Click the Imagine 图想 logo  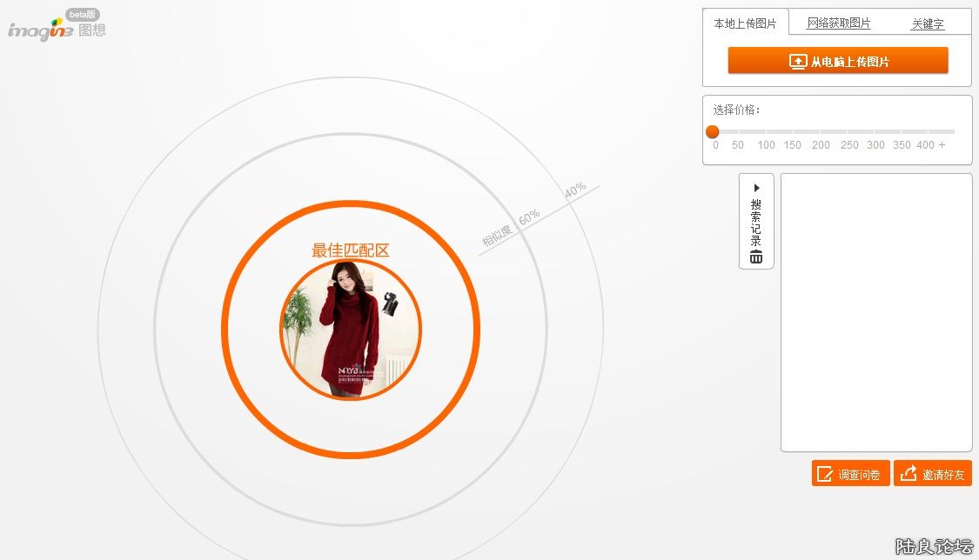(x=56, y=28)
